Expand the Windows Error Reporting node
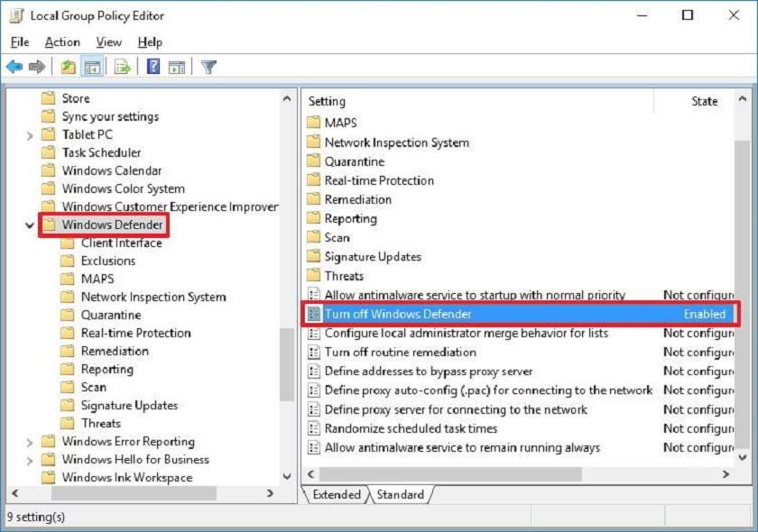 pos(29,441)
